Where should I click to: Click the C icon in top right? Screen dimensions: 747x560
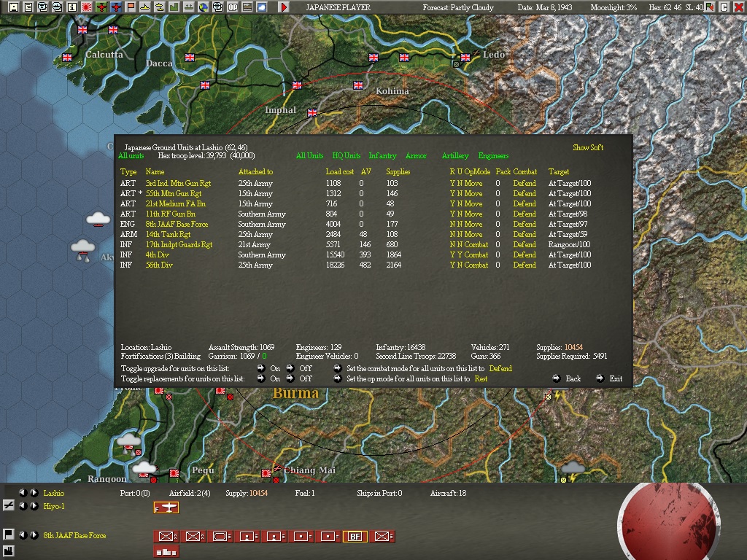tap(724, 7)
